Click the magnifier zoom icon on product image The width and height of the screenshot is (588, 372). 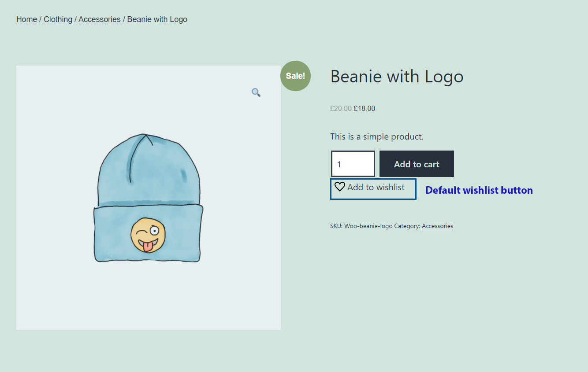256,92
